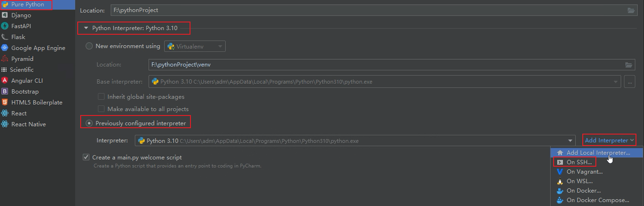Choose Add Local Interpreter menu item
The width and height of the screenshot is (644, 206).
597,153
